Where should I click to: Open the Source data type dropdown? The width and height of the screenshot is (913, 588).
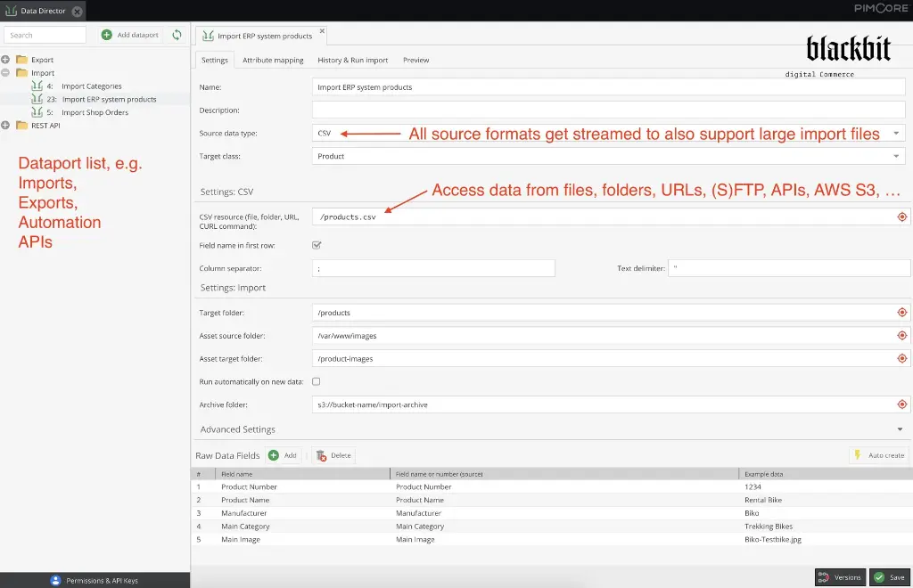point(896,133)
